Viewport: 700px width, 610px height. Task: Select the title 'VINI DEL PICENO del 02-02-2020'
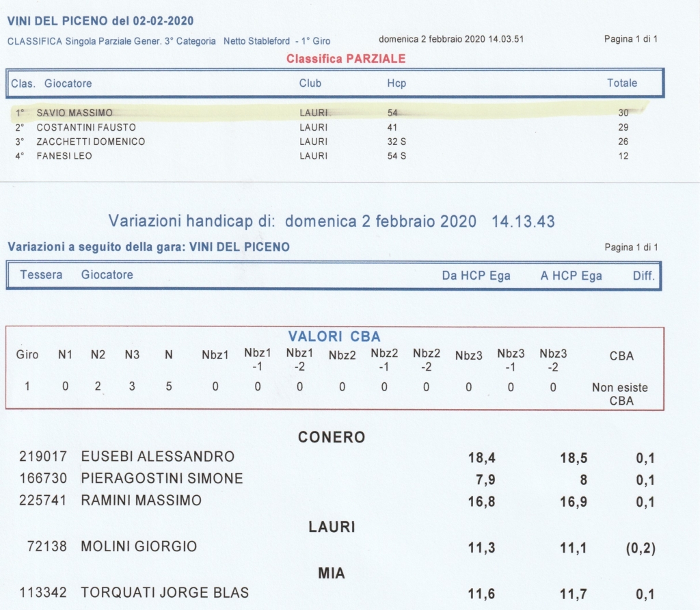click(x=100, y=21)
